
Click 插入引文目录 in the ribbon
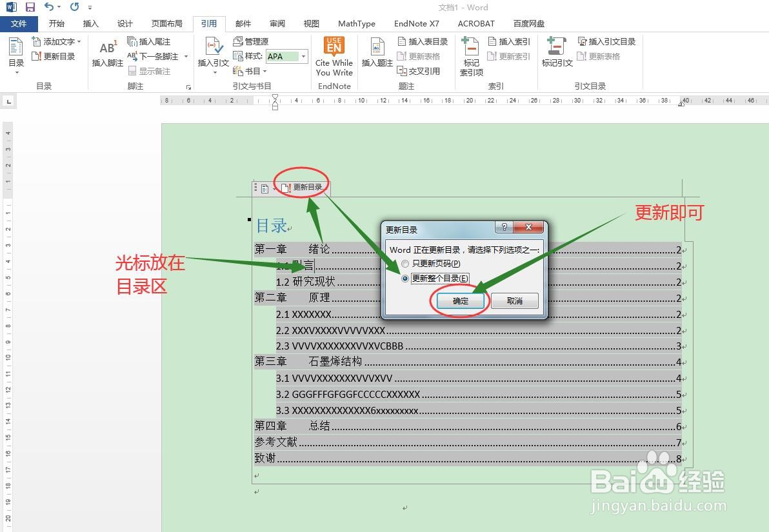pyautogui.click(x=606, y=42)
